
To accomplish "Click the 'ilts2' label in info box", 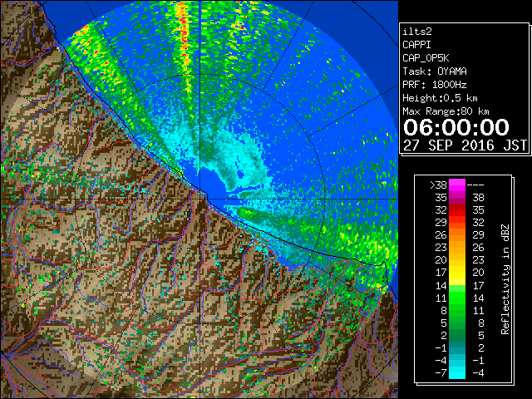I will pyautogui.click(x=417, y=32).
